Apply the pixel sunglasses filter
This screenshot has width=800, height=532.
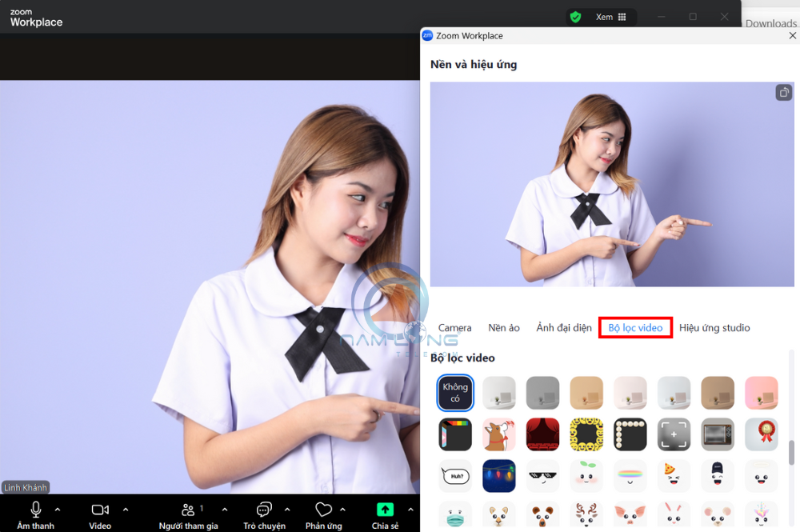(x=542, y=475)
